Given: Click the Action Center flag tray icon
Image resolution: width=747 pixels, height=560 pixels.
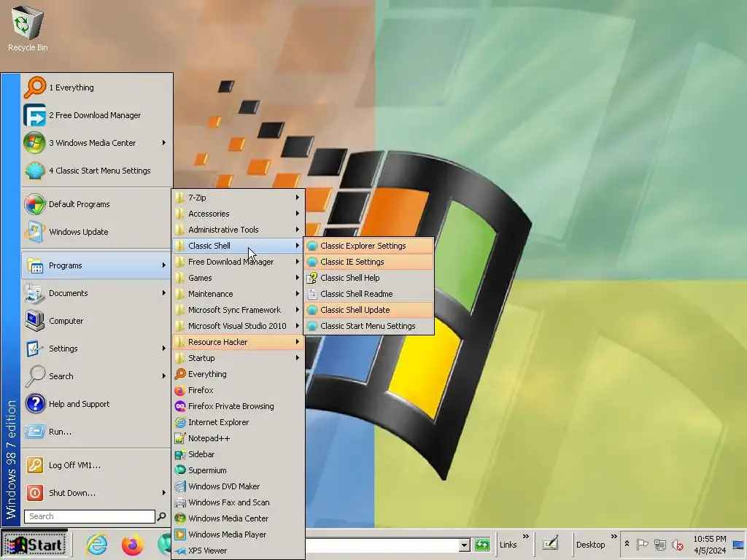Looking at the screenshot, I should coord(642,544).
